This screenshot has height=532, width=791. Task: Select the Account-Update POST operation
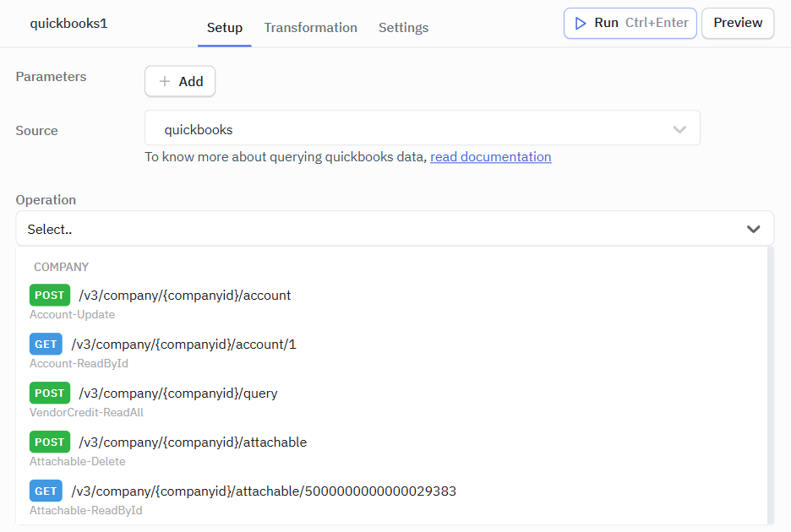(391, 303)
